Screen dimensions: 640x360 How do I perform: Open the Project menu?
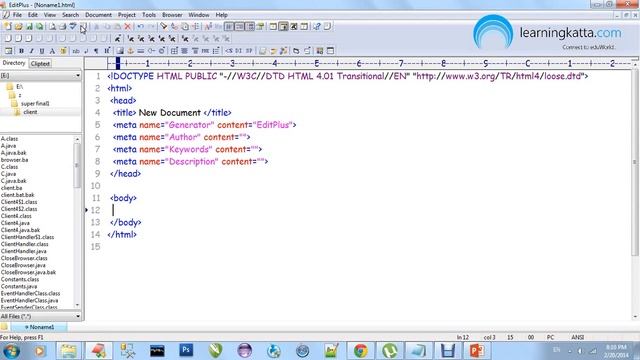pos(127,15)
